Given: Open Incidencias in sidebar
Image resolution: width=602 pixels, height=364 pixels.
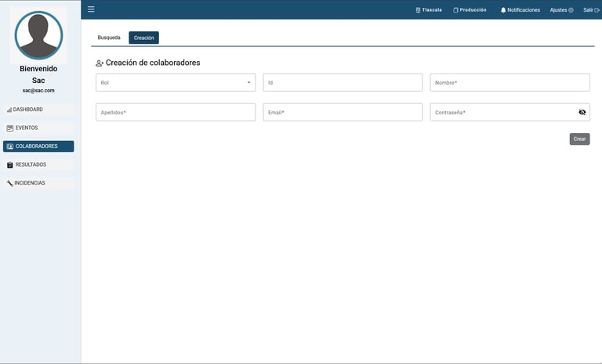Looking at the screenshot, I should click(38, 183).
